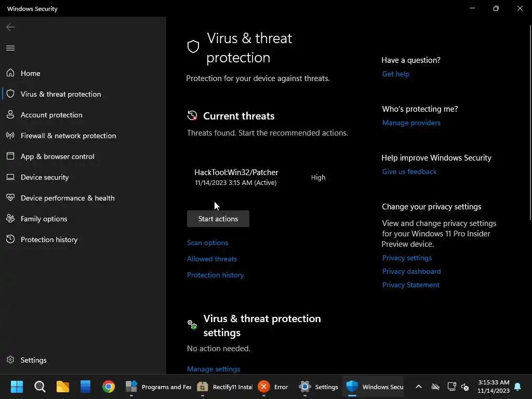The height and width of the screenshot is (399, 532).
Task: Switch to Rectify11 Installer taskbar window
Action: tap(224, 387)
